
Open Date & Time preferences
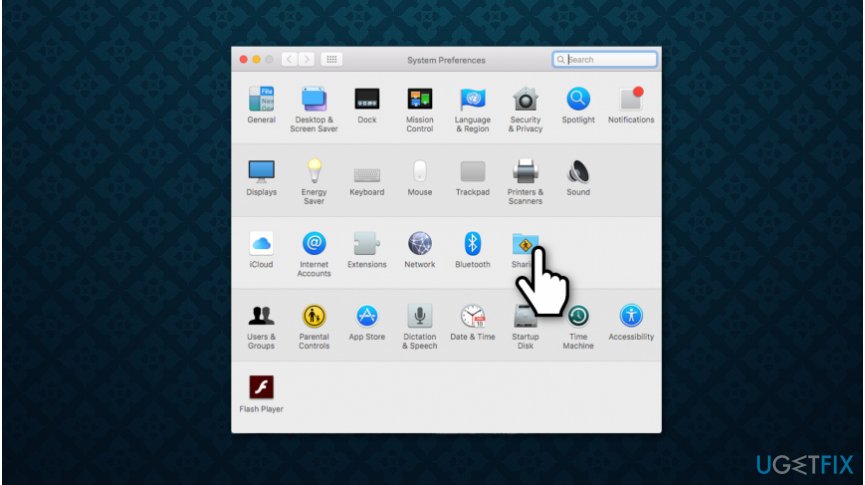[473, 316]
